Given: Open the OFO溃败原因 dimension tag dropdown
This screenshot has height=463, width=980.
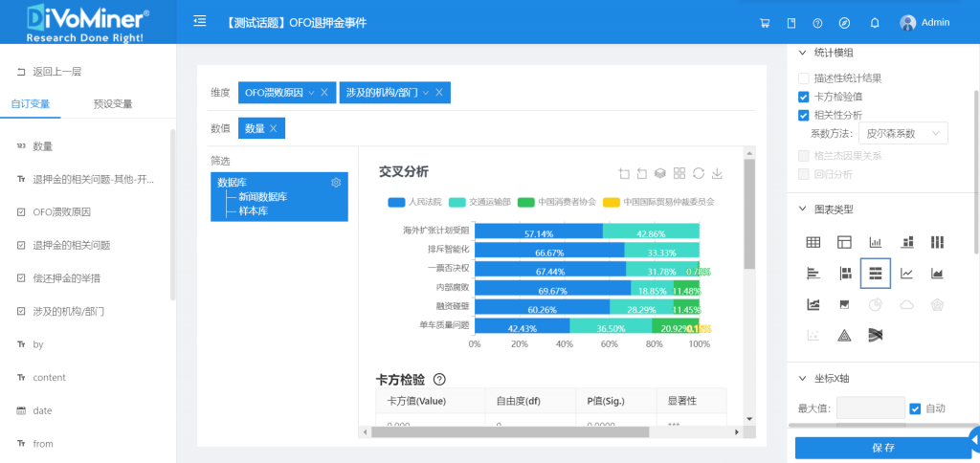Looking at the screenshot, I should (x=311, y=93).
